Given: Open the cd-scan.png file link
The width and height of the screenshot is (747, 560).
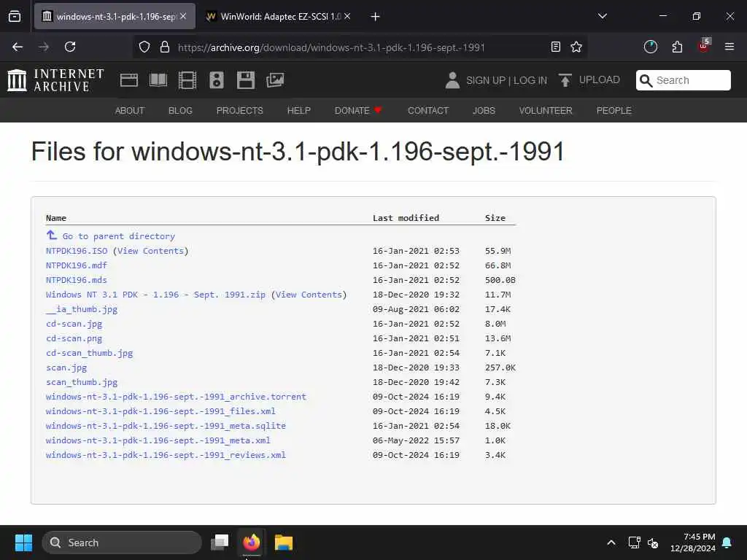Looking at the screenshot, I should pyautogui.click(x=74, y=338).
